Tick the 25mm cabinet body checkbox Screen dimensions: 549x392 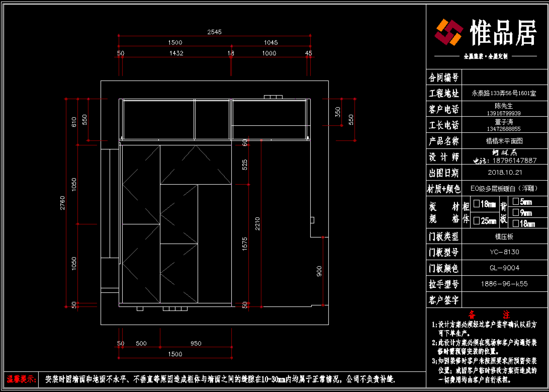click(x=476, y=221)
